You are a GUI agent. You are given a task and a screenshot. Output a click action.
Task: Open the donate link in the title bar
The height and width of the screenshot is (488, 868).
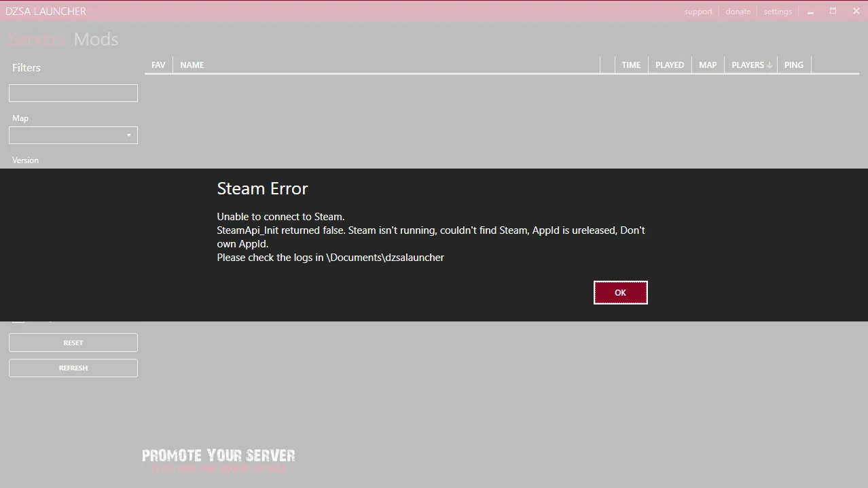[738, 12]
